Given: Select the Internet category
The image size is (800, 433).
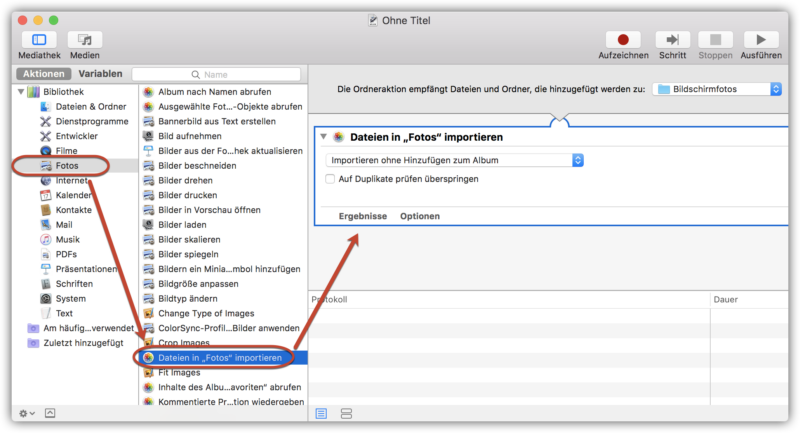Looking at the screenshot, I should pyautogui.click(x=71, y=181).
